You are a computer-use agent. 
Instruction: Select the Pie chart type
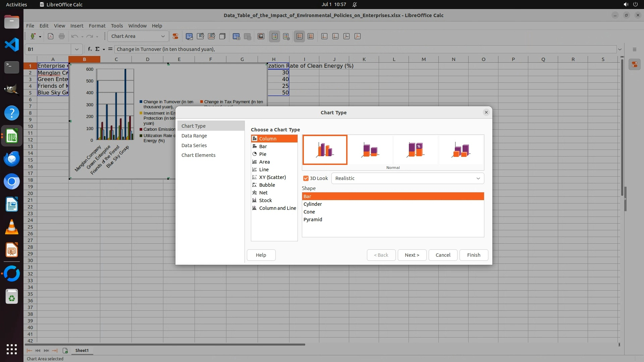pyautogui.click(x=263, y=154)
